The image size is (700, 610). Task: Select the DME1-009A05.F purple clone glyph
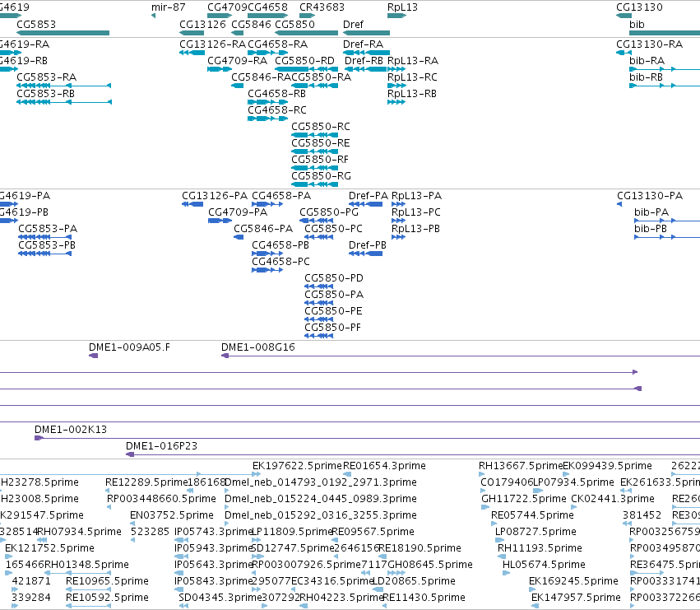coord(93,356)
